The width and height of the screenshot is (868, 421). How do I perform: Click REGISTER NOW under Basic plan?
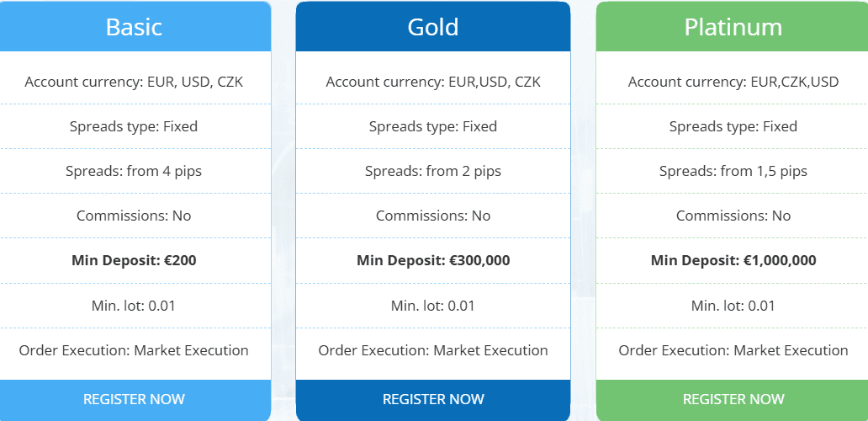[134, 399]
